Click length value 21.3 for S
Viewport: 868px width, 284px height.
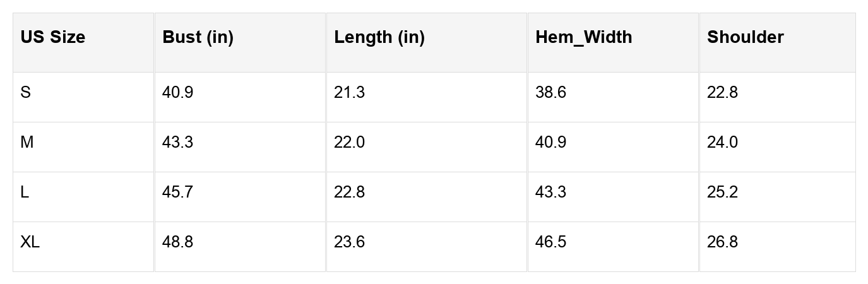[x=349, y=93]
